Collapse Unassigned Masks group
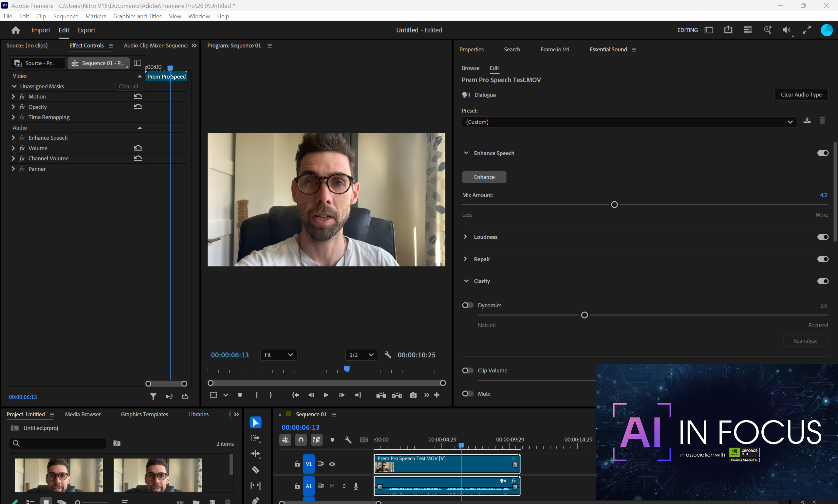838x504 pixels. coord(14,86)
